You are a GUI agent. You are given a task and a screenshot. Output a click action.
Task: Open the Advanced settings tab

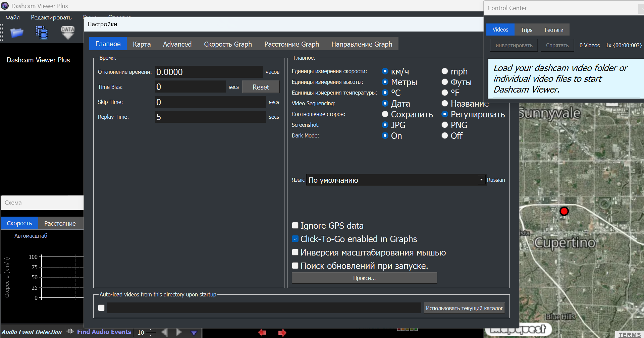pyautogui.click(x=177, y=44)
